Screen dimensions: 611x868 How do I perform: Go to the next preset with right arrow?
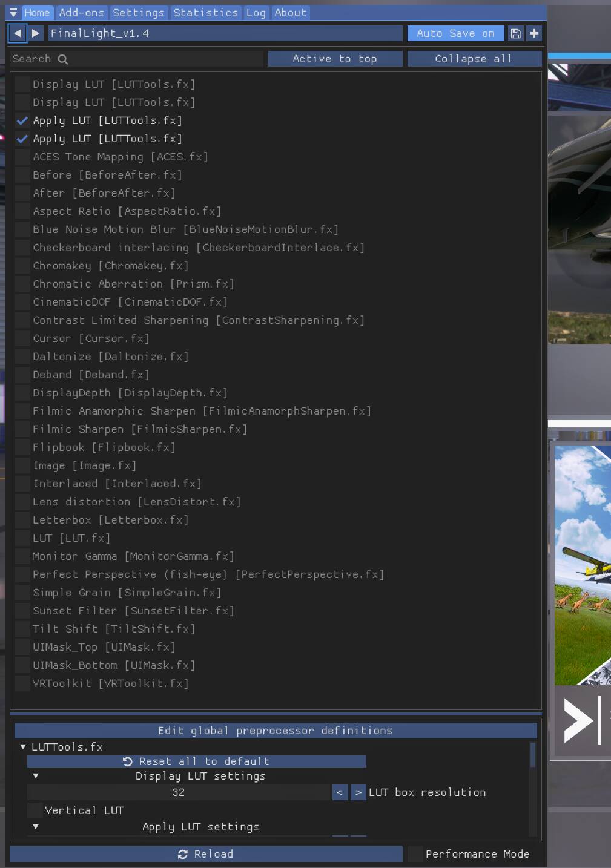36,33
